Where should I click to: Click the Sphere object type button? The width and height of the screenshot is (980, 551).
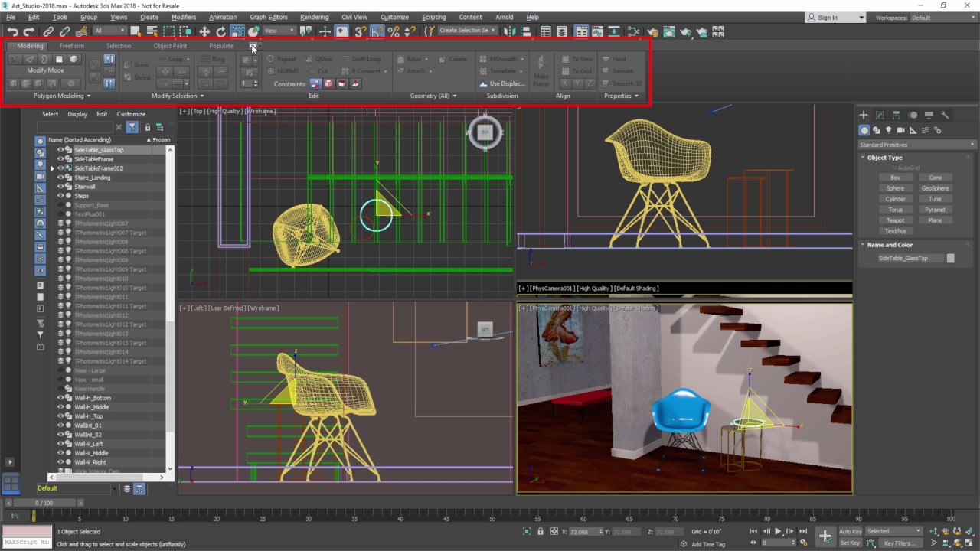tap(895, 188)
